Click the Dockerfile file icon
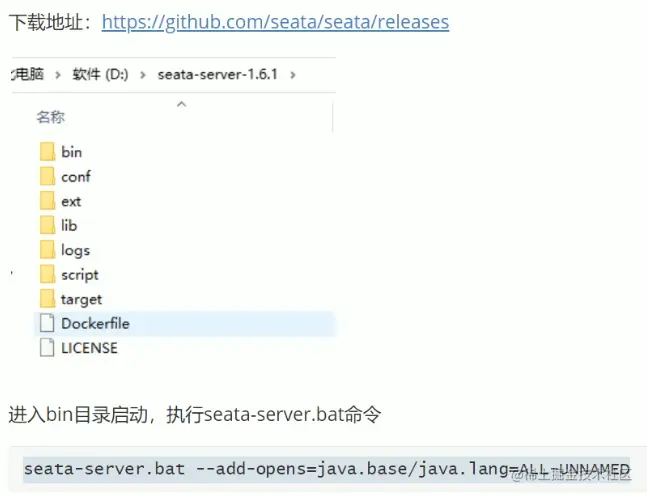This screenshot has height=497, width=647. point(47,323)
